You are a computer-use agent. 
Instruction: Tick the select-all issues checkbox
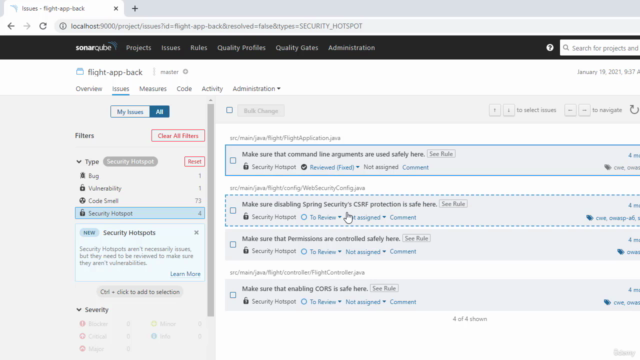pos(229,110)
